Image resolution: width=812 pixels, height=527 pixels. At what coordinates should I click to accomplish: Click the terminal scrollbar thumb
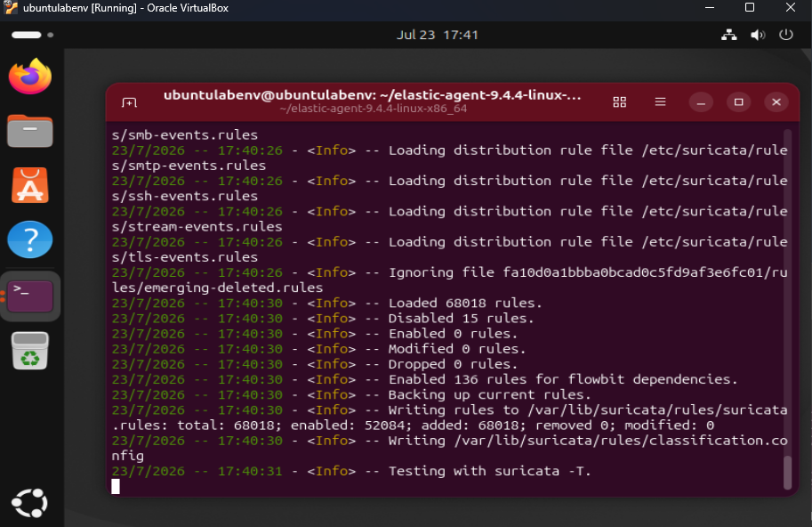pyautogui.click(x=788, y=473)
